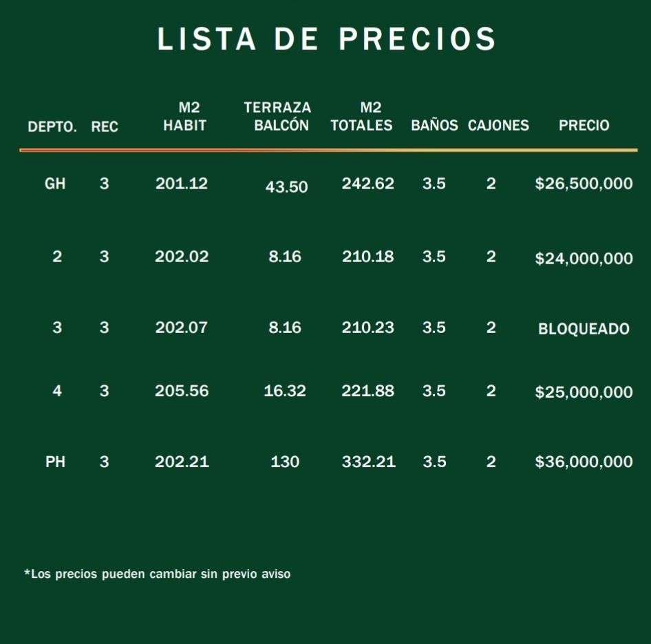Select the 43.50 terrace value
651x644 pixels.
coord(286,187)
